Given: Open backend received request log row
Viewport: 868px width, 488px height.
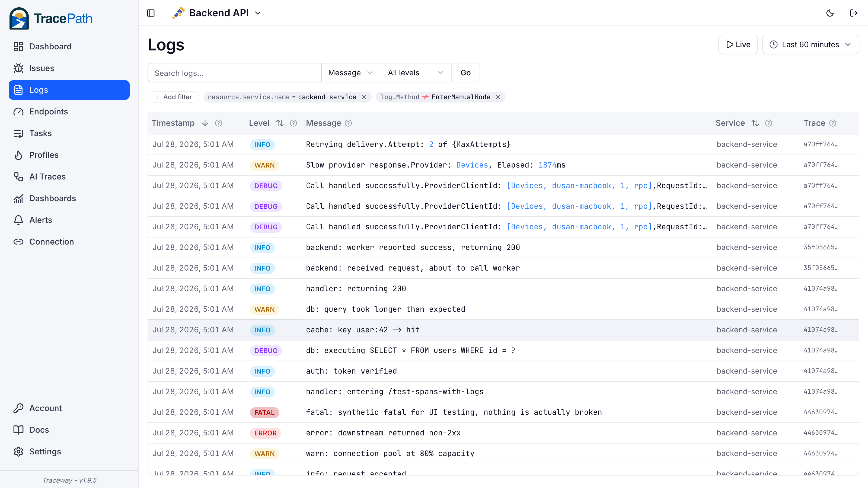Looking at the screenshot, I should tap(503, 268).
